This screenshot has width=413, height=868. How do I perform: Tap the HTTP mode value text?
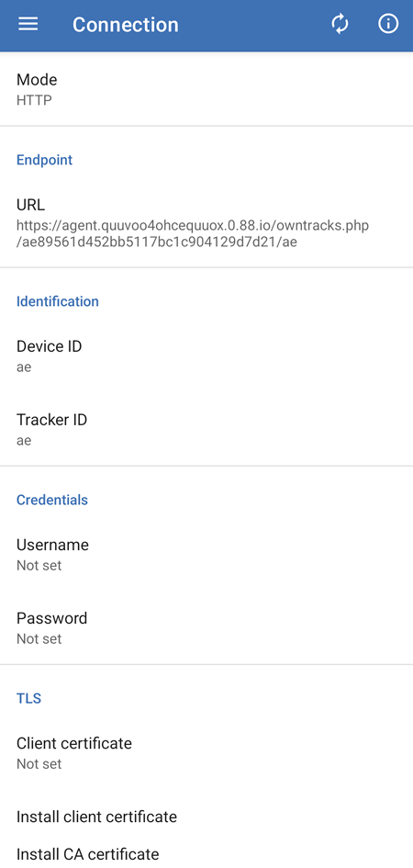tap(34, 100)
